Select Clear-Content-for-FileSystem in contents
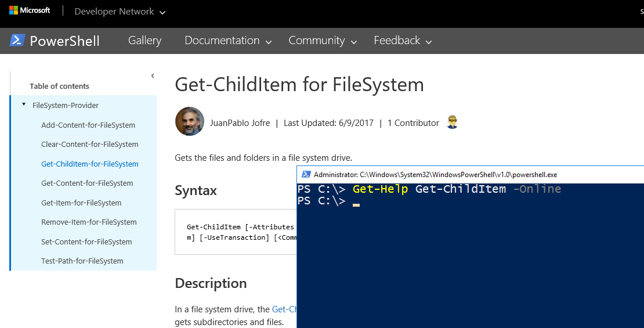The height and width of the screenshot is (328, 644). point(89,144)
